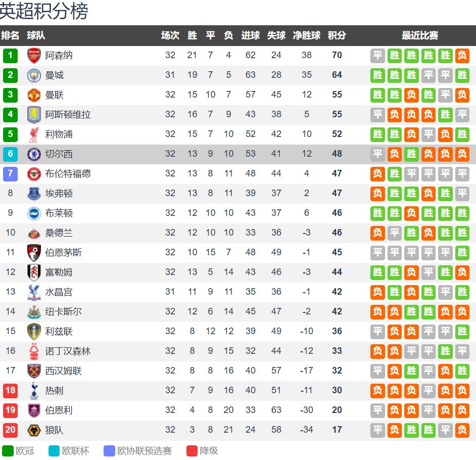
Task: Click the green 欧冠 legend swatch
Action: coord(8,451)
